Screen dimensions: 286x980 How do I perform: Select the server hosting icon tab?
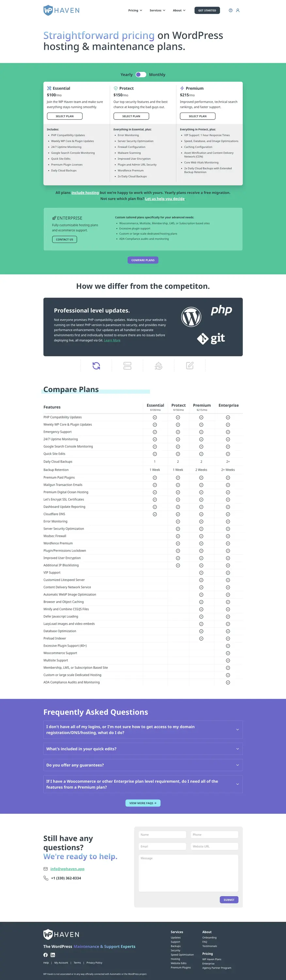[128, 365]
